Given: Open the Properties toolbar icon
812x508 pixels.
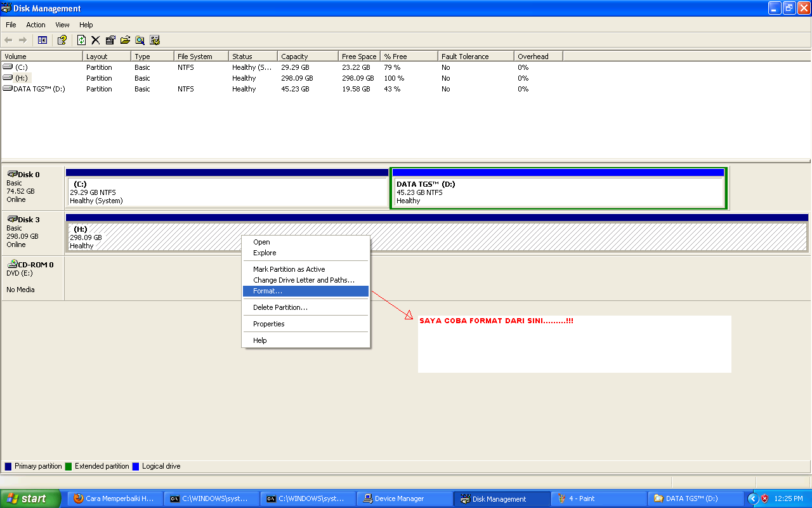Looking at the screenshot, I should (x=109, y=39).
